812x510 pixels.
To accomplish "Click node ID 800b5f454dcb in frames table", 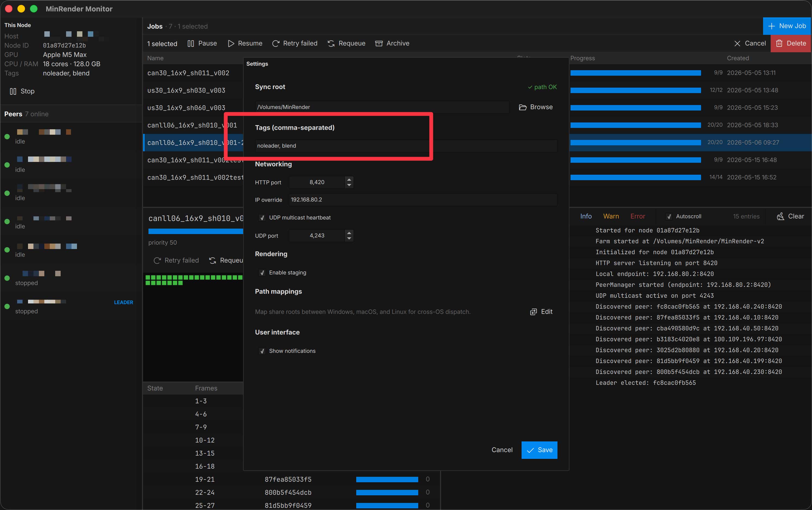I will point(288,493).
